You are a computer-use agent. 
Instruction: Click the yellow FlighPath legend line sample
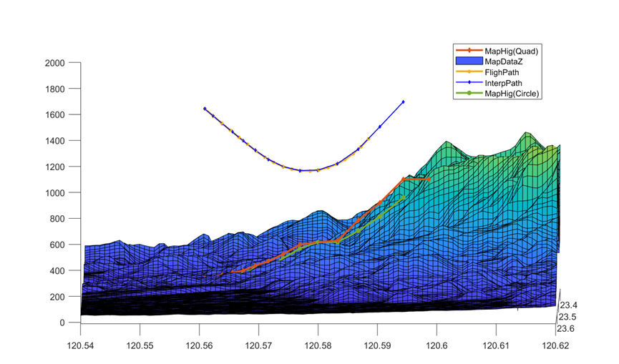point(468,72)
